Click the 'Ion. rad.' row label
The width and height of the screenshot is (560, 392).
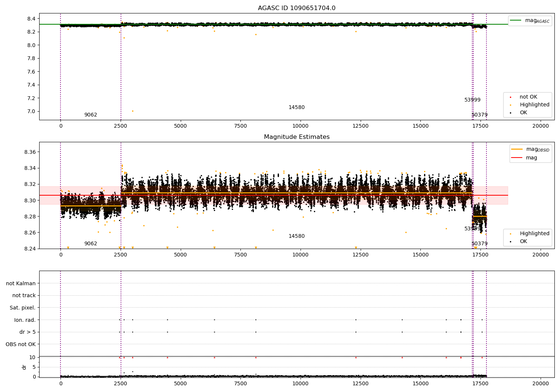coord(25,320)
